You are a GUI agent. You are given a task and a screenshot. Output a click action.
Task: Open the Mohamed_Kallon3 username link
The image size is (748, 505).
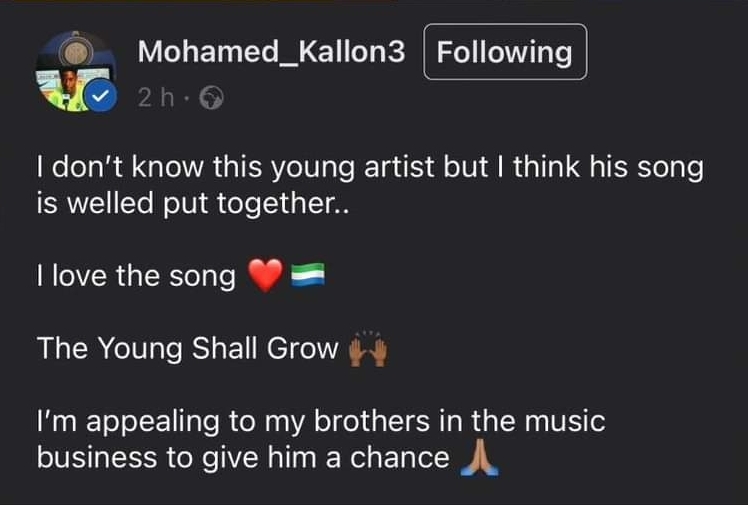pyautogui.click(x=271, y=52)
